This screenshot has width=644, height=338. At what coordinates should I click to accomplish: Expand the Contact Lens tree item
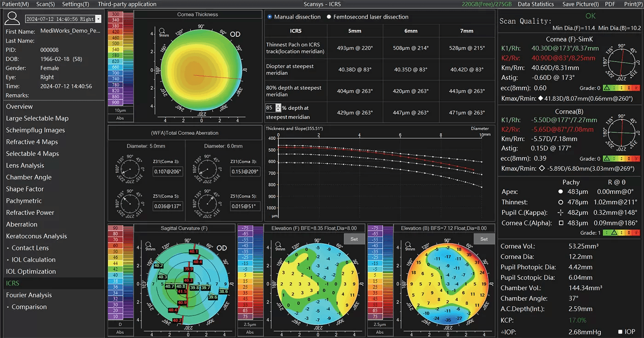tap(8, 248)
